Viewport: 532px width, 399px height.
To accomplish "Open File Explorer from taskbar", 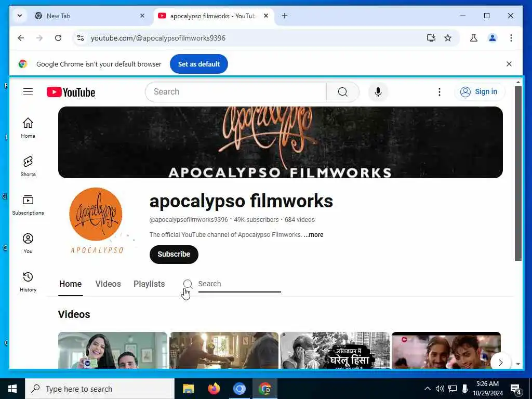I will pyautogui.click(x=188, y=389).
